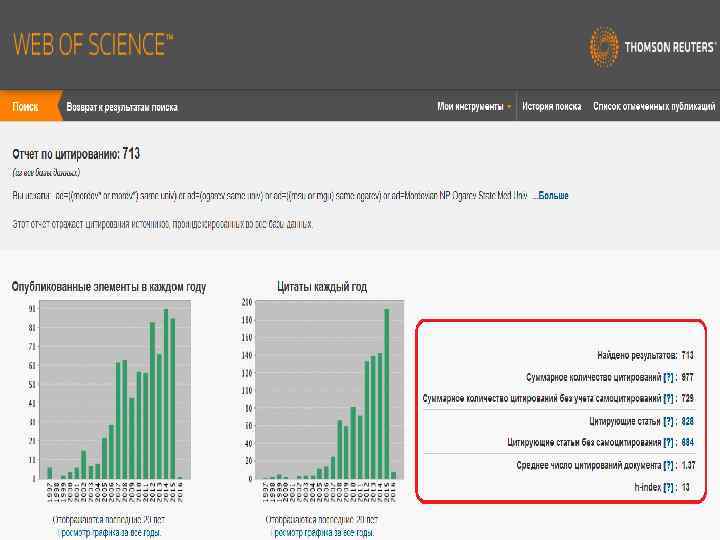Open Список отмеченных публикаций
Screen dimensions: 720x540
654,107
